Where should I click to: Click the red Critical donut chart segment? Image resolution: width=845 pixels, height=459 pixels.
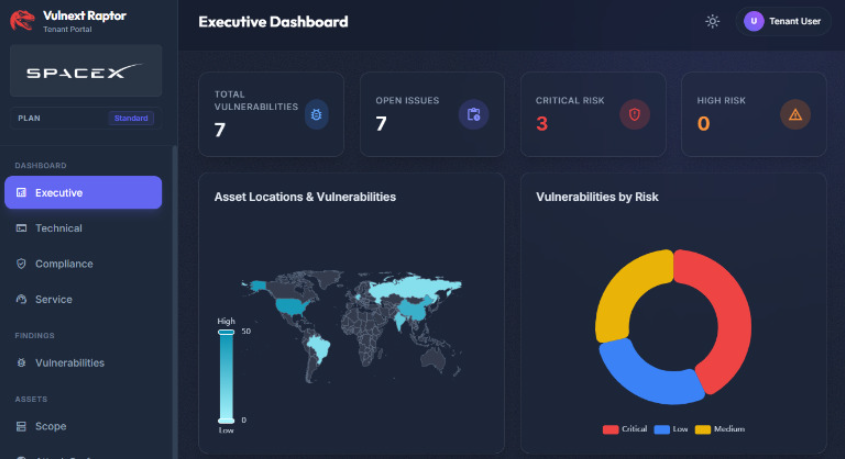pos(730,321)
